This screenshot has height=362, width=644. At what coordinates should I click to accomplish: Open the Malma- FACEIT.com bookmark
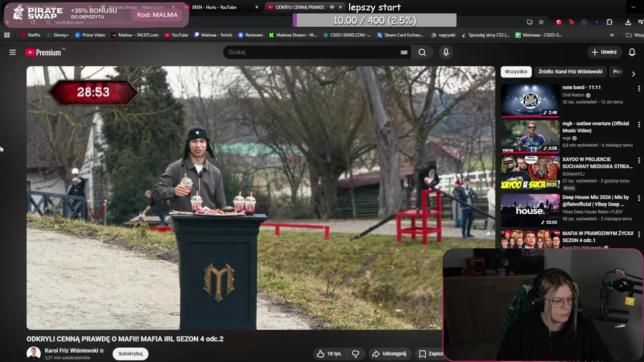tap(135, 35)
